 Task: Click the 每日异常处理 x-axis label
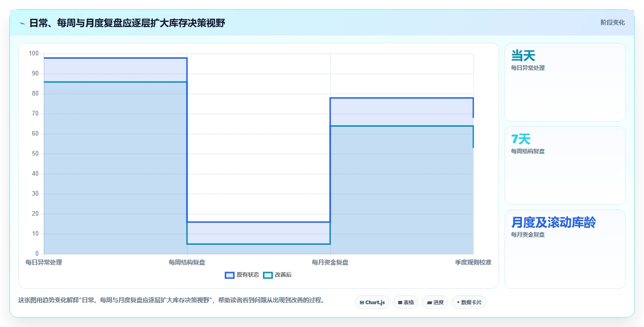click(x=44, y=262)
